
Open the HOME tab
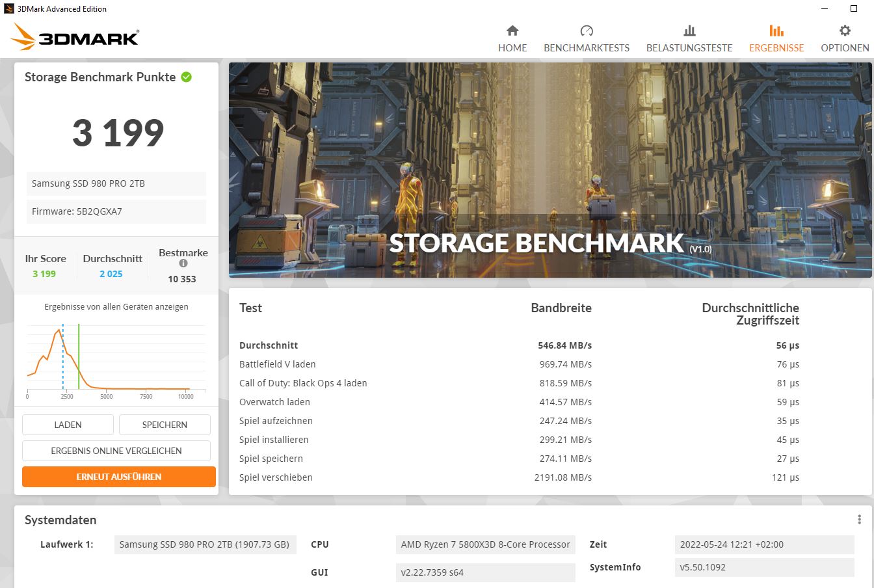[512, 39]
